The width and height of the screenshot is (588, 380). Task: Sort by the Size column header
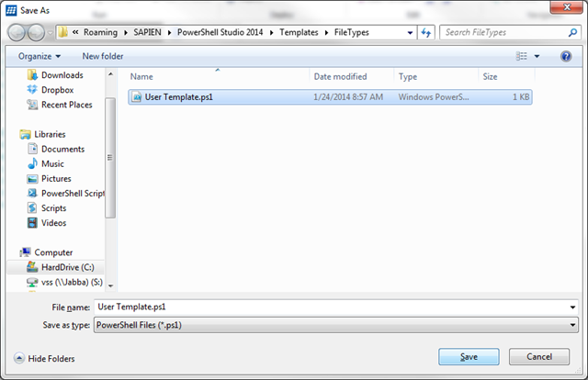(490, 76)
